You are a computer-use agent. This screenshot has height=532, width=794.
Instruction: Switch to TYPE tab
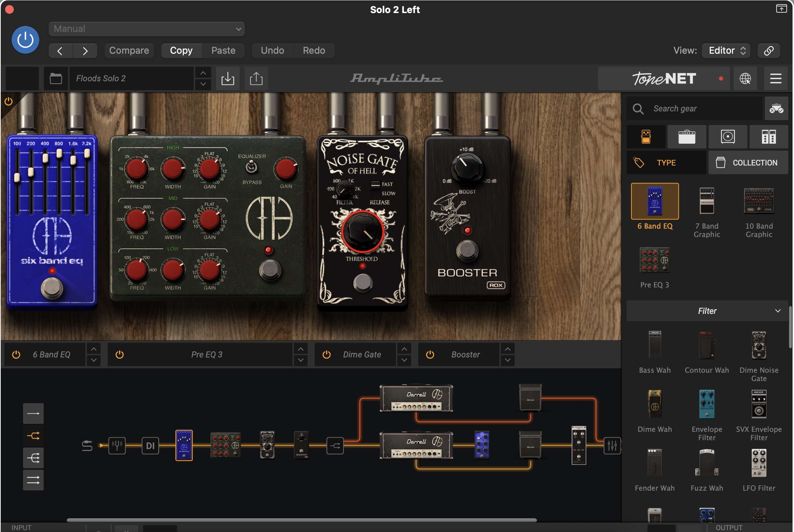(666, 163)
